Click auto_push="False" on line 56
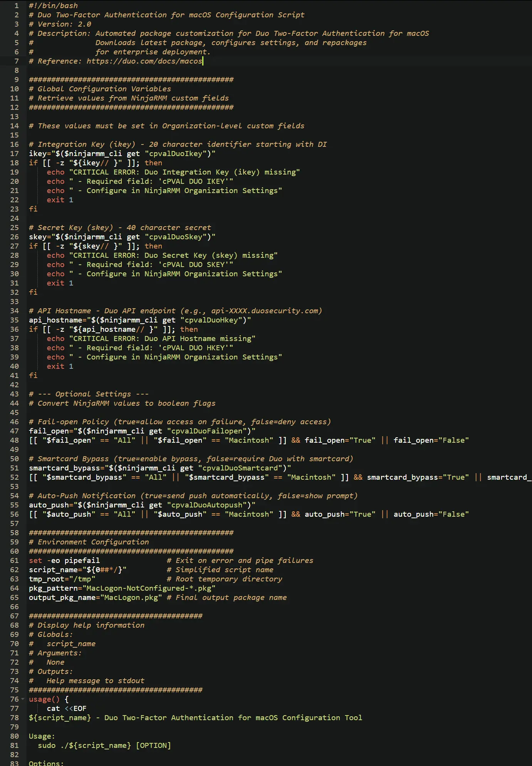Image resolution: width=532 pixels, height=766 pixels. pos(431,514)
